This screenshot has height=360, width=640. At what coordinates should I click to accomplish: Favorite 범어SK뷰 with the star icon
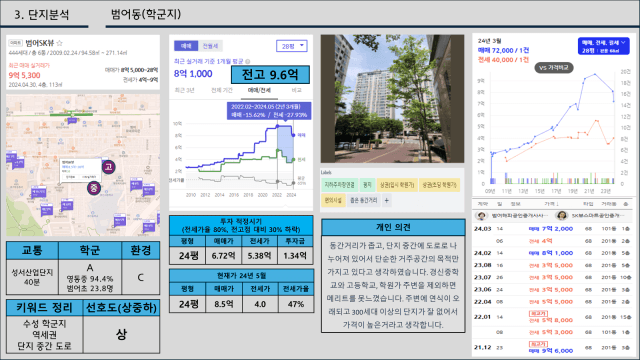(x=60, y=43)
